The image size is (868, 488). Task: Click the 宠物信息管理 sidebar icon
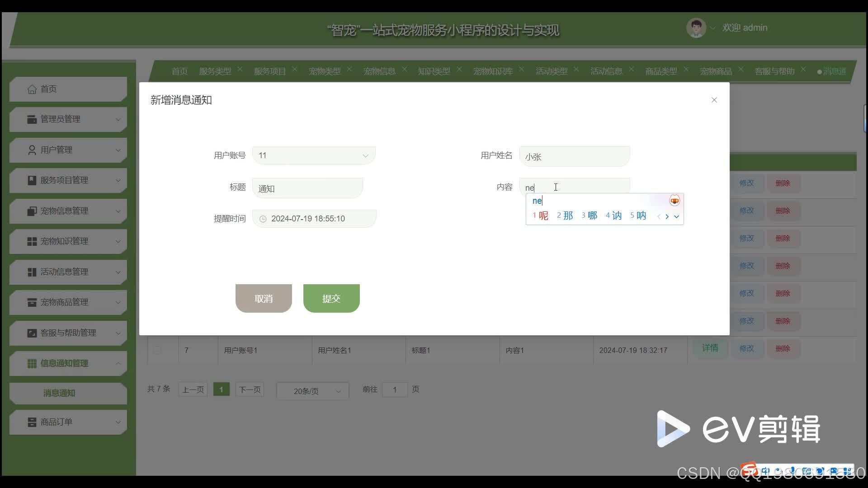pyautogui.click(x=32, y=211)
